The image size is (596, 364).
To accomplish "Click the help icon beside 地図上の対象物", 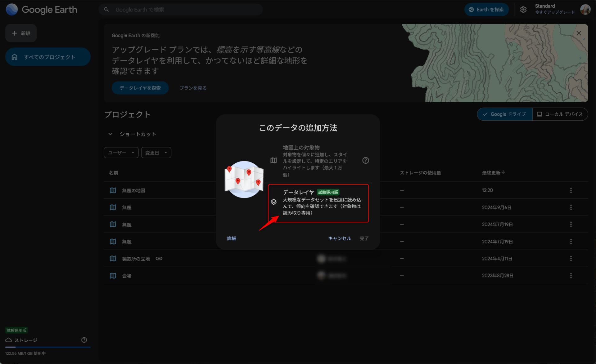I will click(365, 160).
